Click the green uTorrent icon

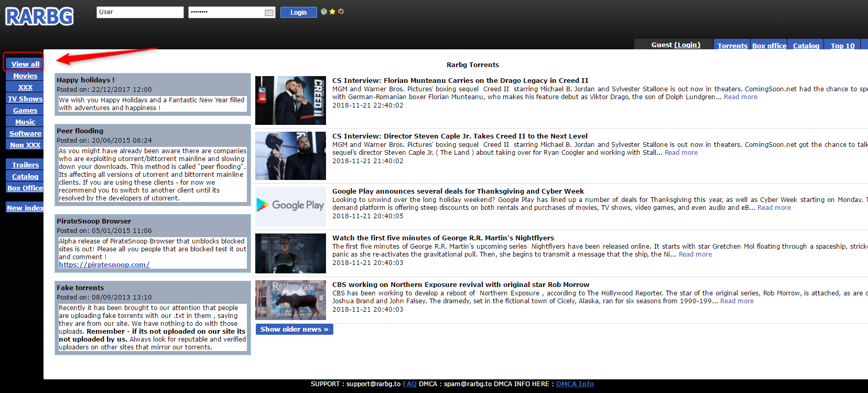pos(324,12)
